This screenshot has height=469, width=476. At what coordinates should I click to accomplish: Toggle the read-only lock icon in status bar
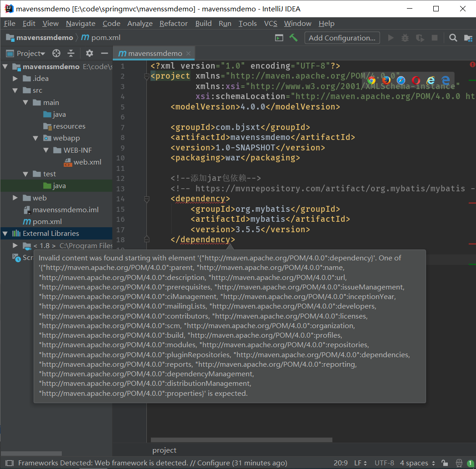click(x=445, y=463)
